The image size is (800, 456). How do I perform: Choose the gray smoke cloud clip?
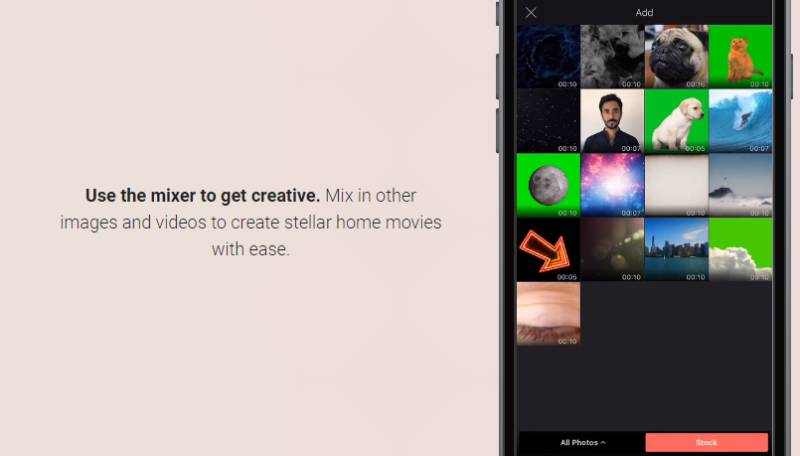click(612, 57)
